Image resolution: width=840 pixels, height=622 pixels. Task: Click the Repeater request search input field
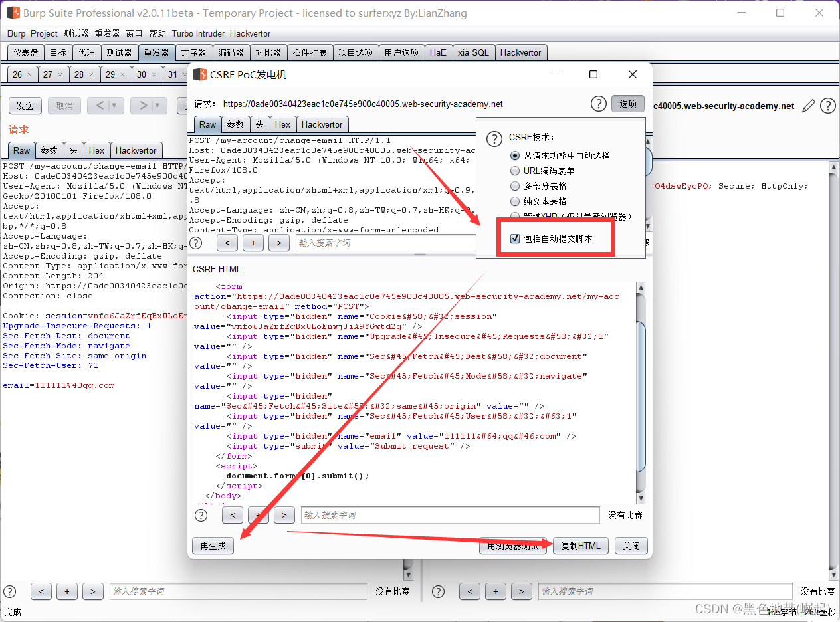[x=238, y=591]
